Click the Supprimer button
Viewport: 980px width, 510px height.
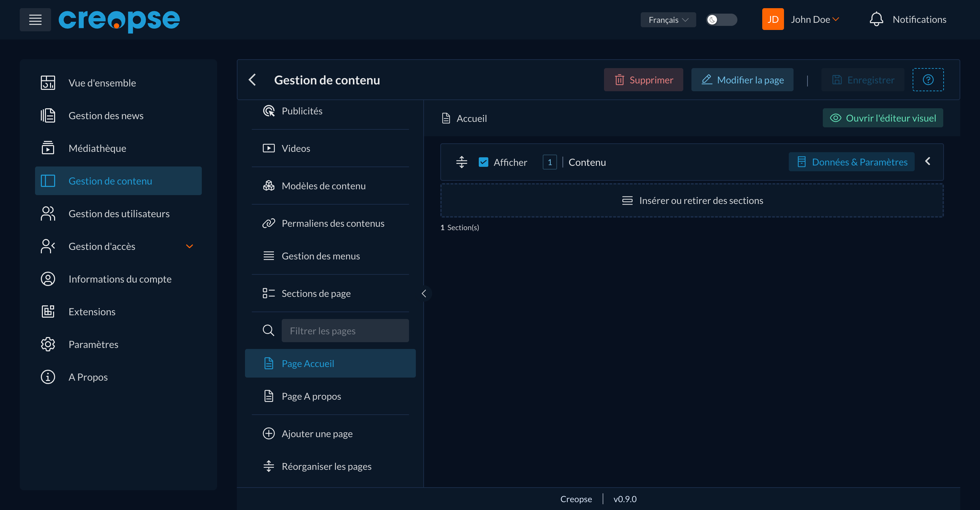643,80
